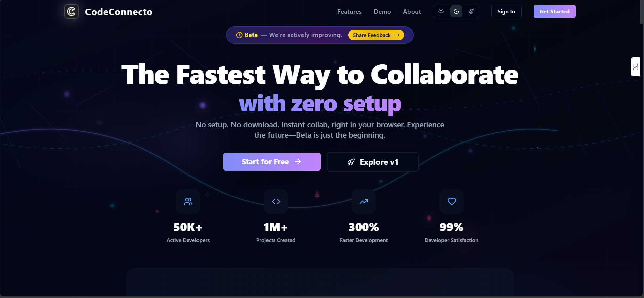Click the Faster Development trending arrow icon
The height and width of the screenshot is (298, 644).
coord(364,201)
